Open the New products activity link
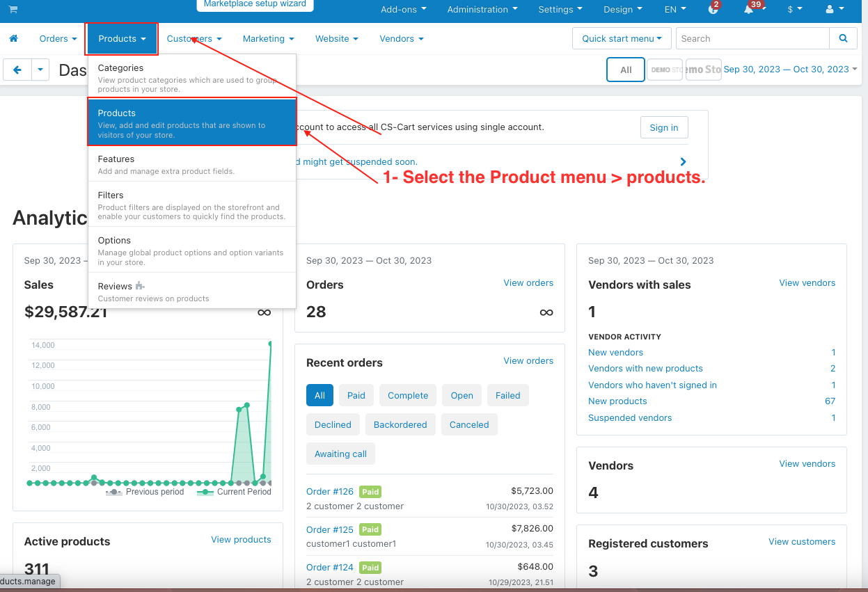The height and width of the screenshot is (592, 868). [617, 401]
